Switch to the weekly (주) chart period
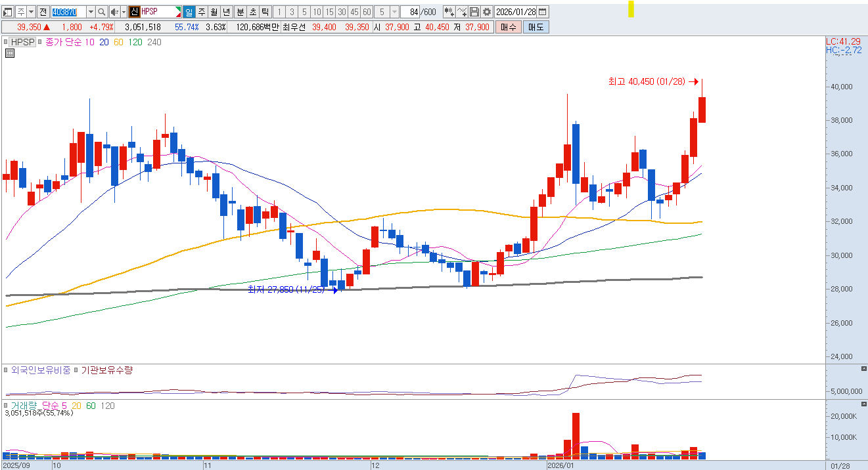Viewport: 868px width, 470px height. click(x=201, y=12)
